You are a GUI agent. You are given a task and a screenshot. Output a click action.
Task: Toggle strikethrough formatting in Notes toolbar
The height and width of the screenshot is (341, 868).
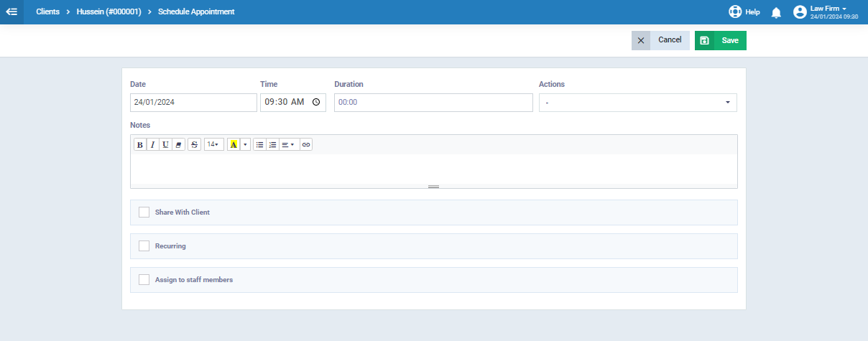coord(194,144)
